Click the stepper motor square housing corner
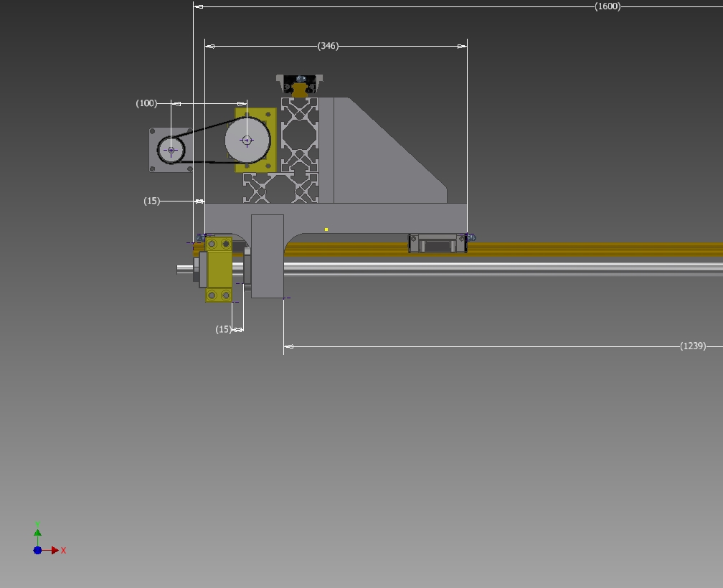The image size is (723, 588). point(153,132)
